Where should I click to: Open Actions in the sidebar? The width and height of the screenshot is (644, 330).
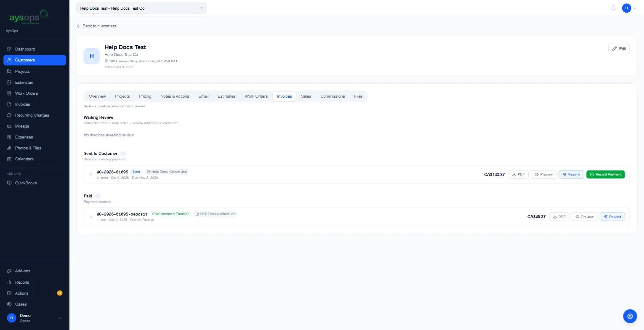coord(35,293)
